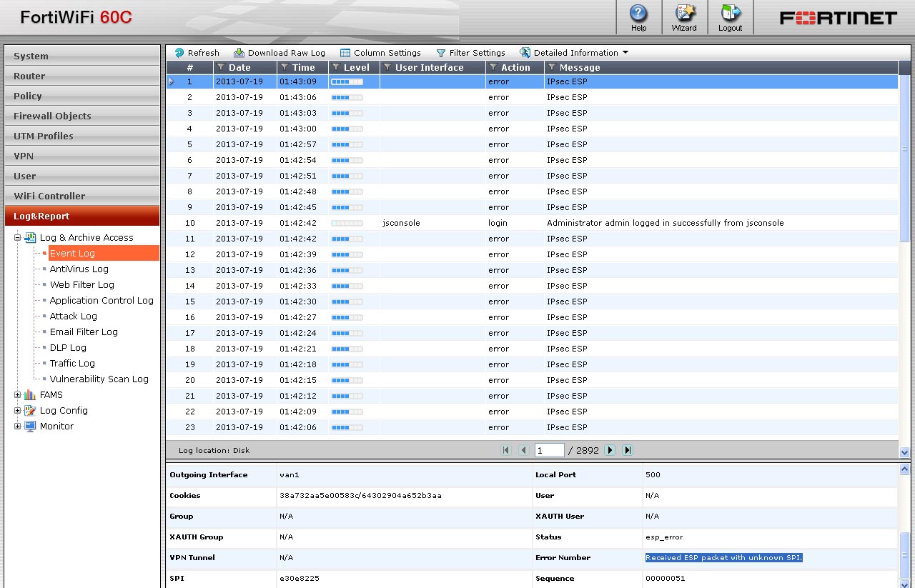The height and width of the screenshot is (588, 915).
Task: Select Traffic Log in tree
Action: point(72,364)
